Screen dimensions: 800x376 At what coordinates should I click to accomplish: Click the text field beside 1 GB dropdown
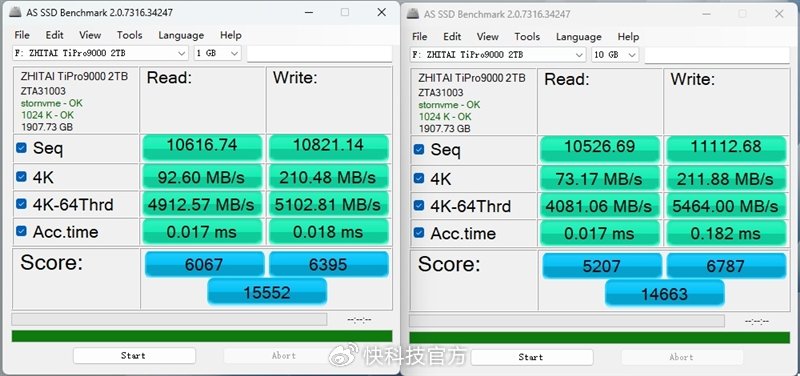coord(319,54)
